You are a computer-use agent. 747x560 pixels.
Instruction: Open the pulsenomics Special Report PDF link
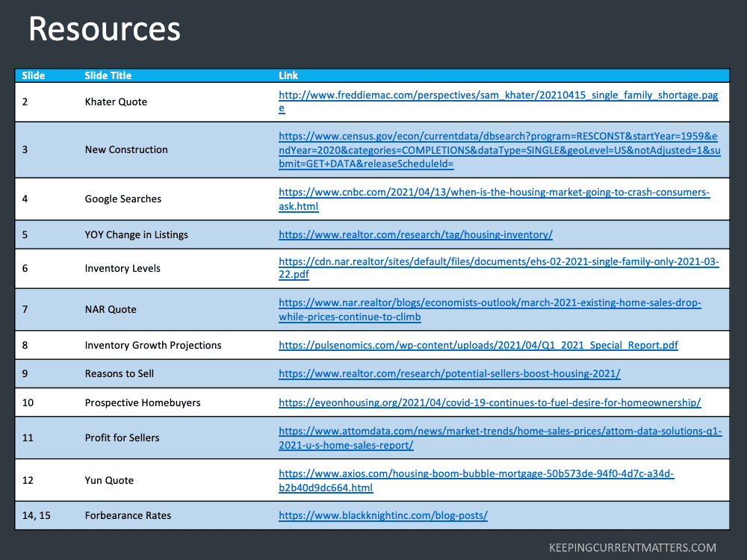click(478, 345)
